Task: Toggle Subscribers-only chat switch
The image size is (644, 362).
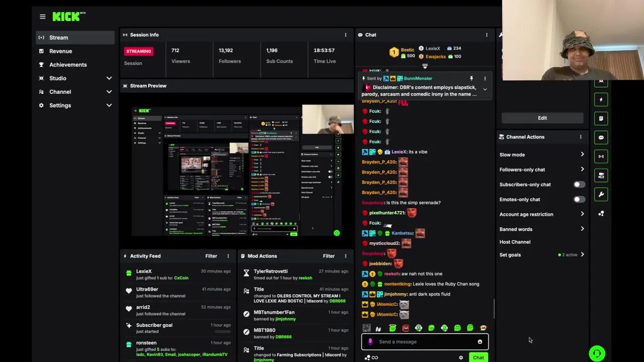Action: [579, 185]
